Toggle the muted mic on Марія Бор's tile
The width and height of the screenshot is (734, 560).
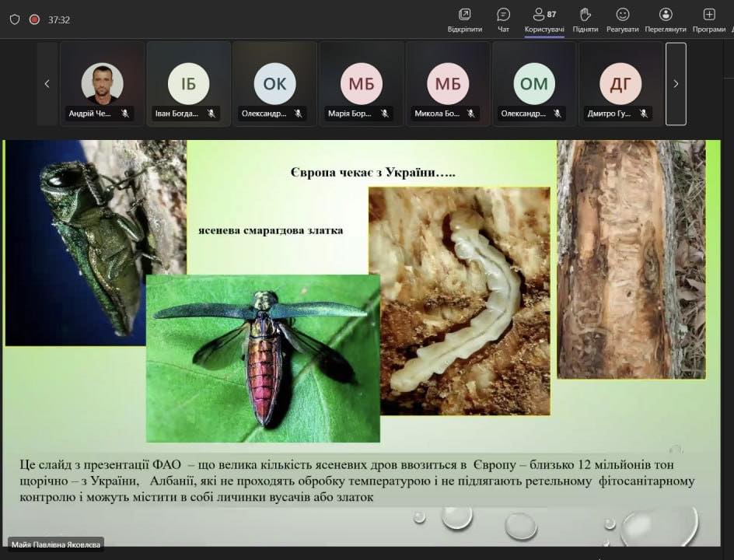click(384, 114)
